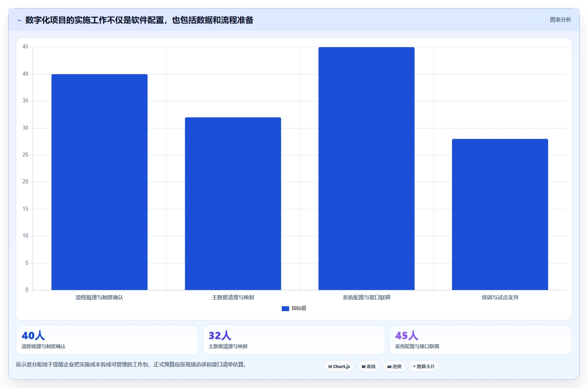588x388 pixels.
Task: Click the footnote text starting 该示意分配
Action: [131, 364]
